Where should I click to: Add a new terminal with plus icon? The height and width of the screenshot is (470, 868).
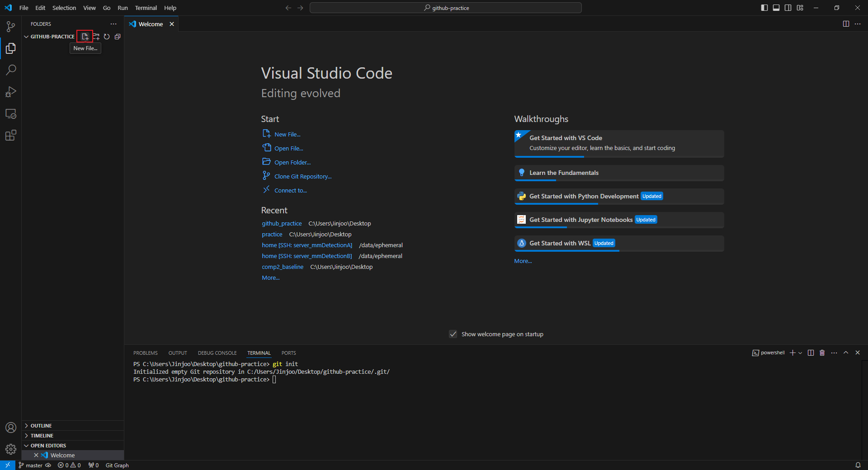(793, 352)
